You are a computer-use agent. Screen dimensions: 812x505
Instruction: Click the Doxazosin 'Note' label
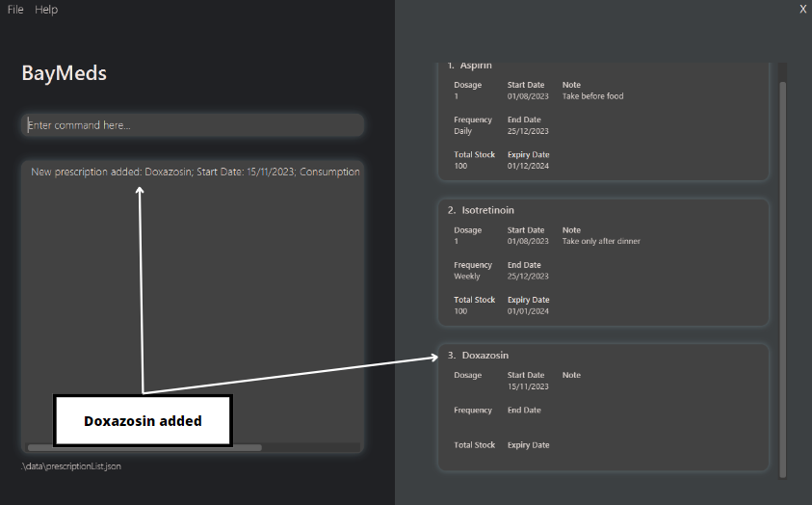[571, 375]
